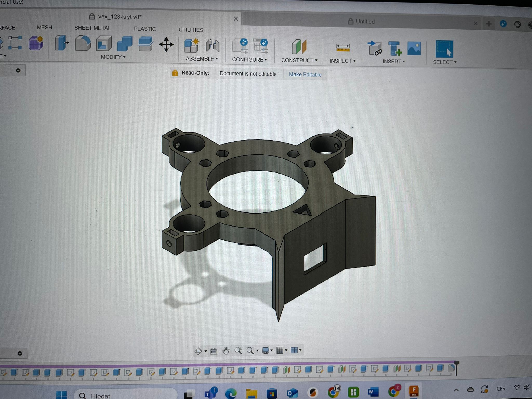Click the Measure tool icon
Screen dimensions: 532x399
(x=343, y=48)
